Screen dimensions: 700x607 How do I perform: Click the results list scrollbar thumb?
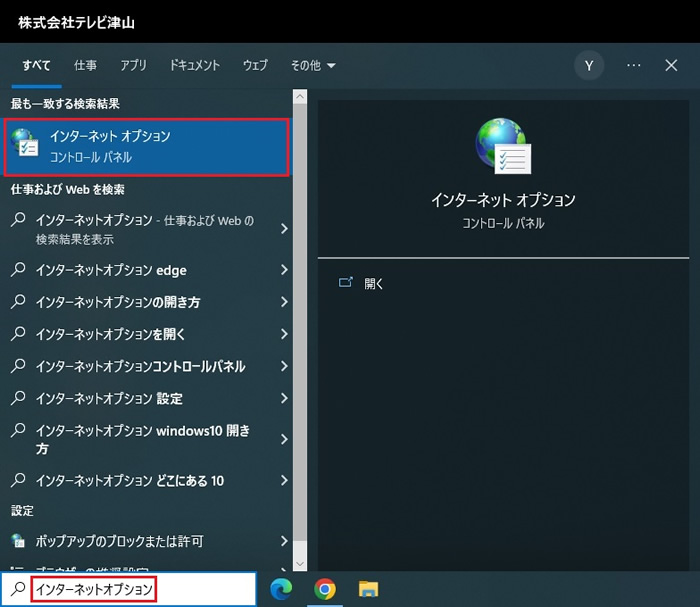pos(300,322)
